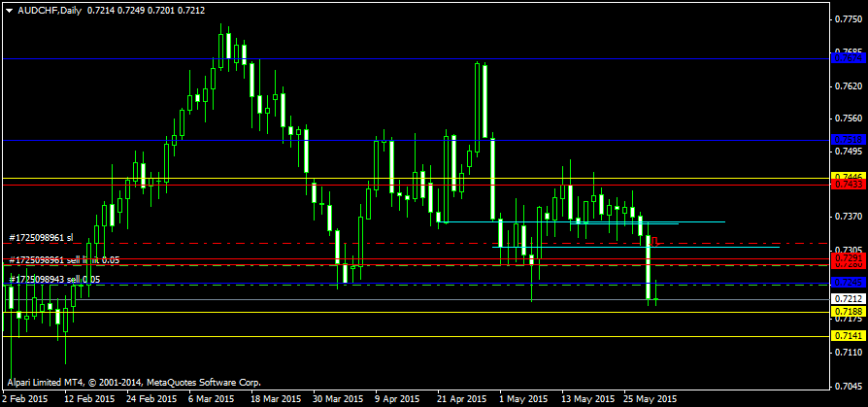Click the 0.7305 price scale value
Image resolution: width=868 pixels, height=407 pixels.
(x=849, y=249)
